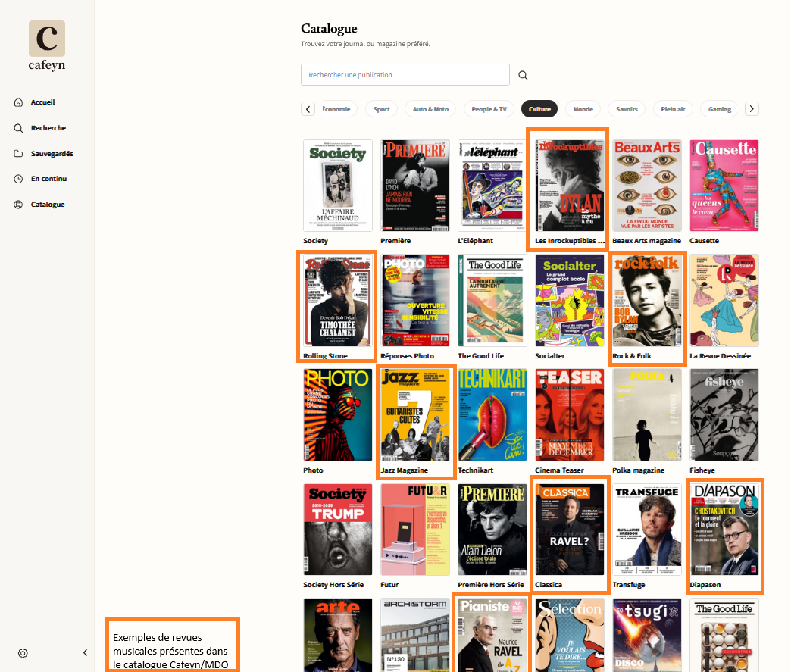
Task: Click the Jazz Magazine title link
Action: coord(404,470)
